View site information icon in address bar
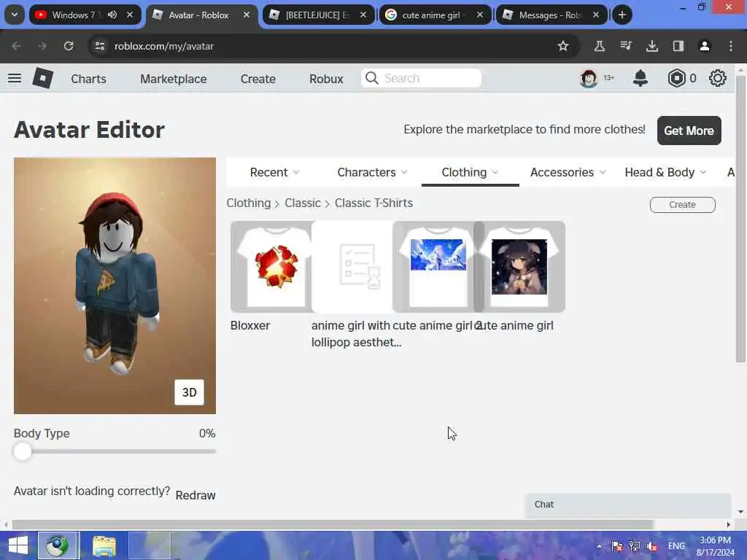Image resolution: width=747 pixels, height=560 pixels. click(x=99, y=46)
